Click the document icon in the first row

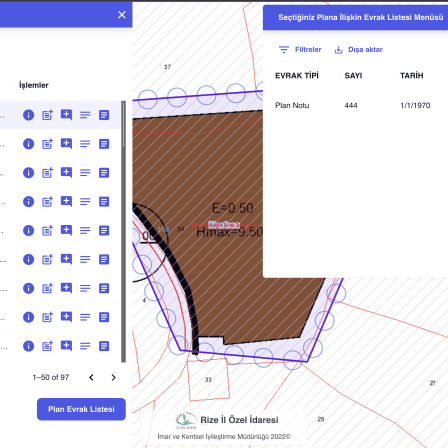(x=104, y=115)
